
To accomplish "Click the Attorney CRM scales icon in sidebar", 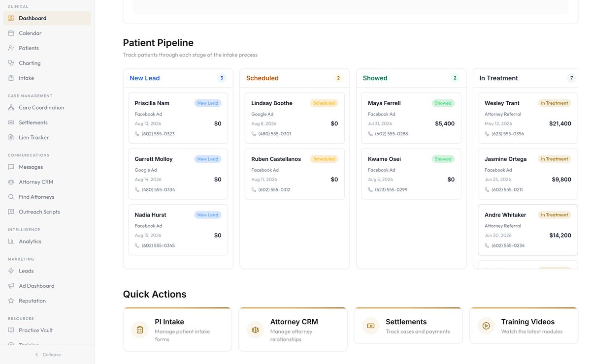I will tap(11, 182).
